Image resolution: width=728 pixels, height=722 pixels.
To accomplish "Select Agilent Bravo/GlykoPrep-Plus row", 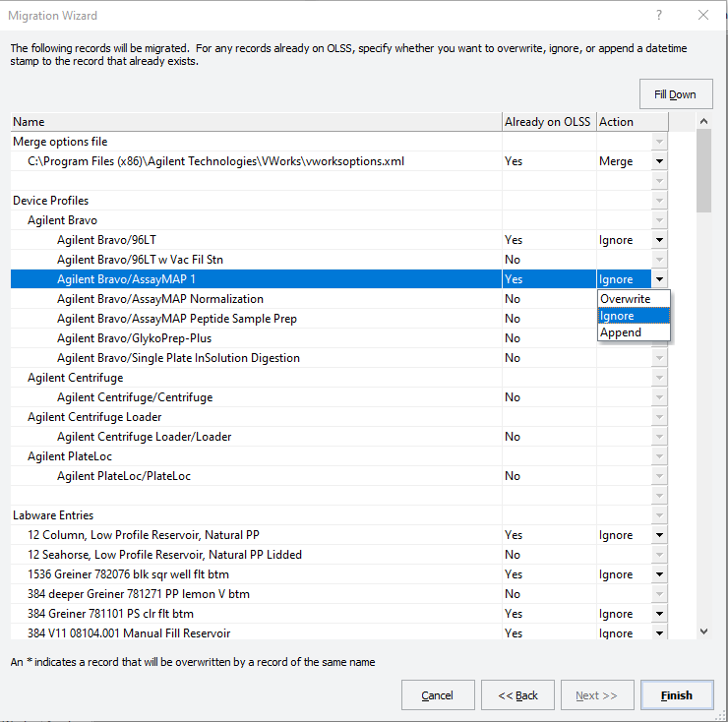I will (x=304, y=338).
